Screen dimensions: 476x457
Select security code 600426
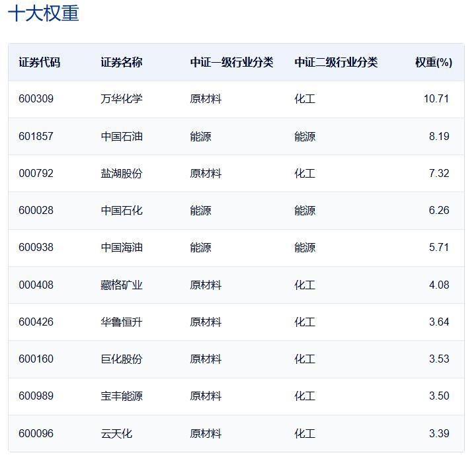(36, 322)
